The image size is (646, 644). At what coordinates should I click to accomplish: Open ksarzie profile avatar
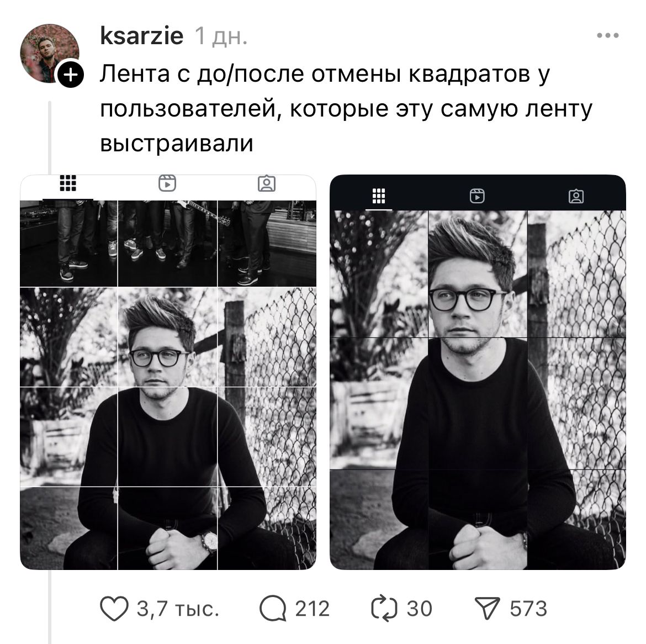pyautogui.click(x=50, y=53)
